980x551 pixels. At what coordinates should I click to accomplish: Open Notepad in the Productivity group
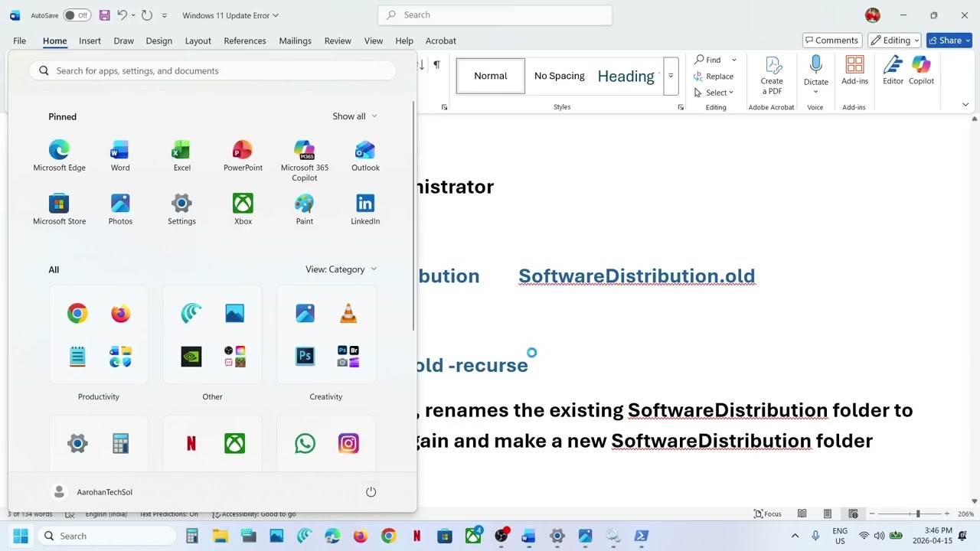pyautogui.click(x=77, y=357)
